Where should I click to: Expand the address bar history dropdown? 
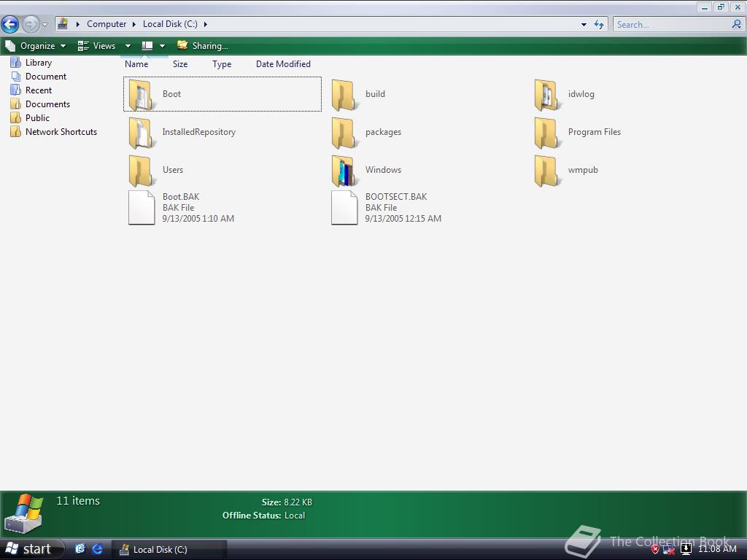coord(584,24)
